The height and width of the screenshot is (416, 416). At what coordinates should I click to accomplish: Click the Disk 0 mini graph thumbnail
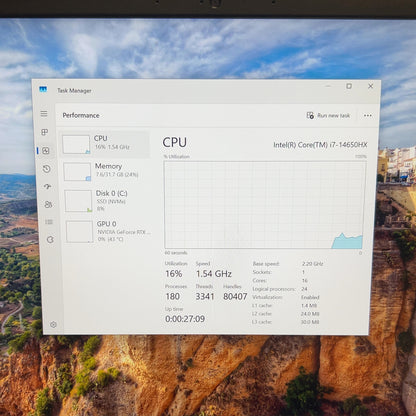(x=78, y=201)
